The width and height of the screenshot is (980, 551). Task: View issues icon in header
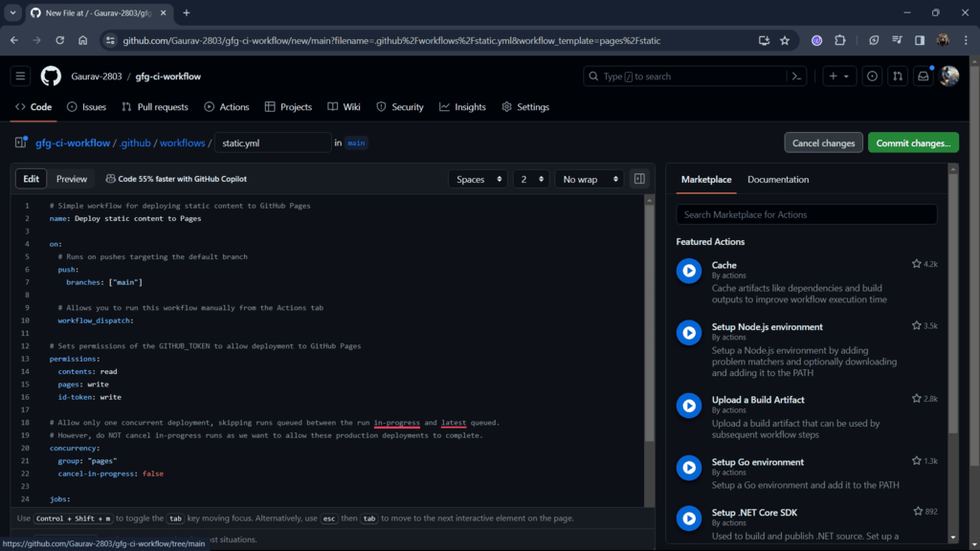[872, 77]
